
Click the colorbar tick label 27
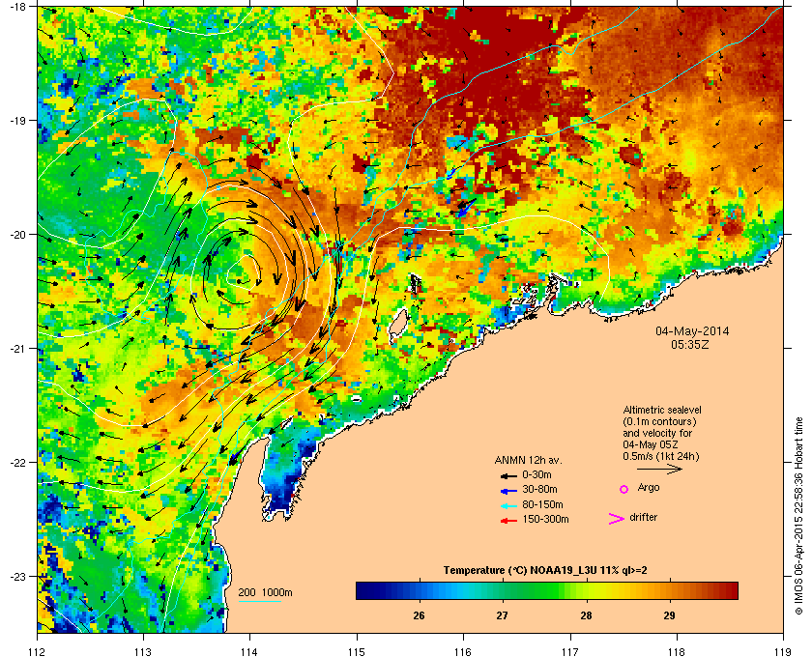tap(502, 615)
